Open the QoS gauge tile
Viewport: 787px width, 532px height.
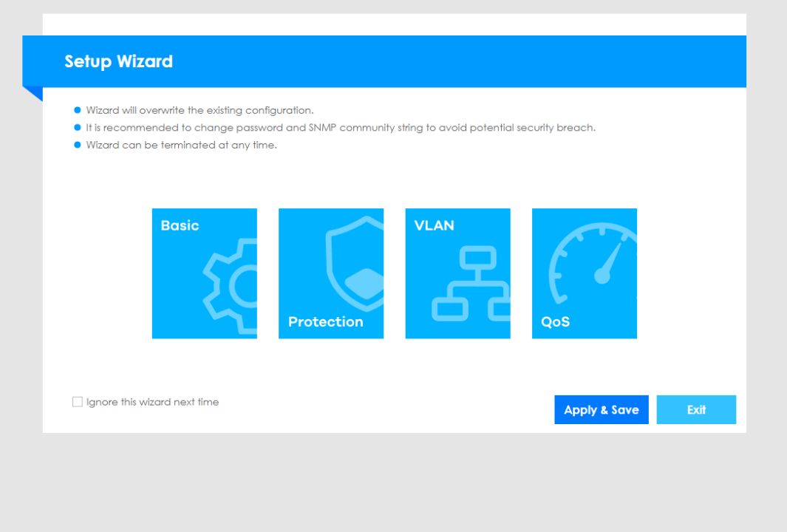point(585,273)
